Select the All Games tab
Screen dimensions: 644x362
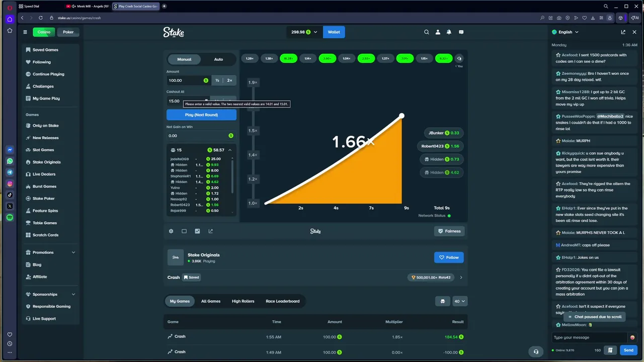211,301
